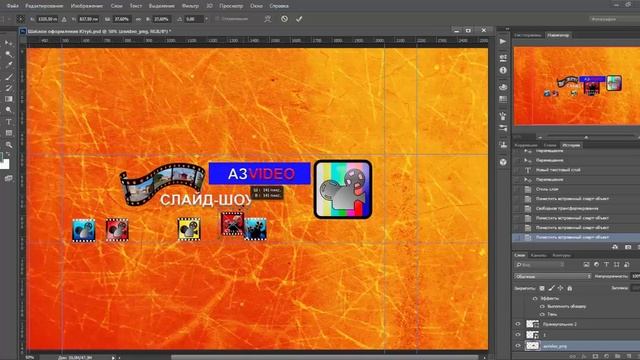640x360 pixels.
Task: Add layer mask icon at panel bottom
Action: pos(595,357)
